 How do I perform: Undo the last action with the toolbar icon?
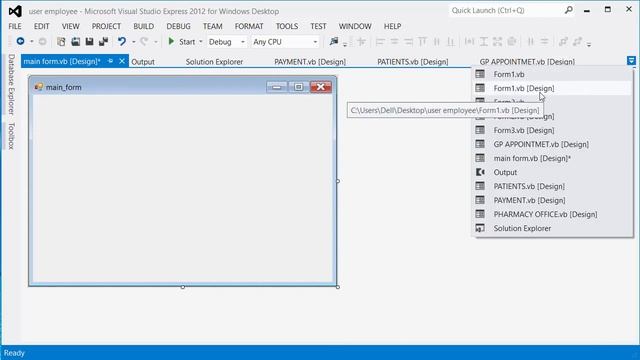122,41
